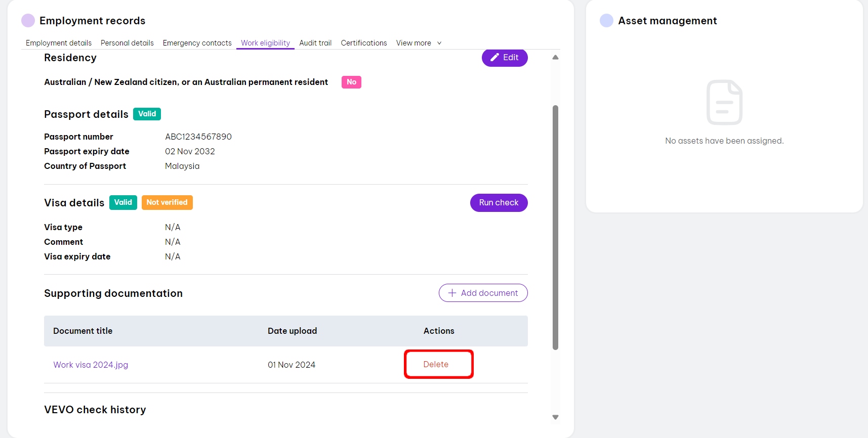868x438 pixels.
Task: Click the empty assets document icon
Action: (x=724, y=102)
